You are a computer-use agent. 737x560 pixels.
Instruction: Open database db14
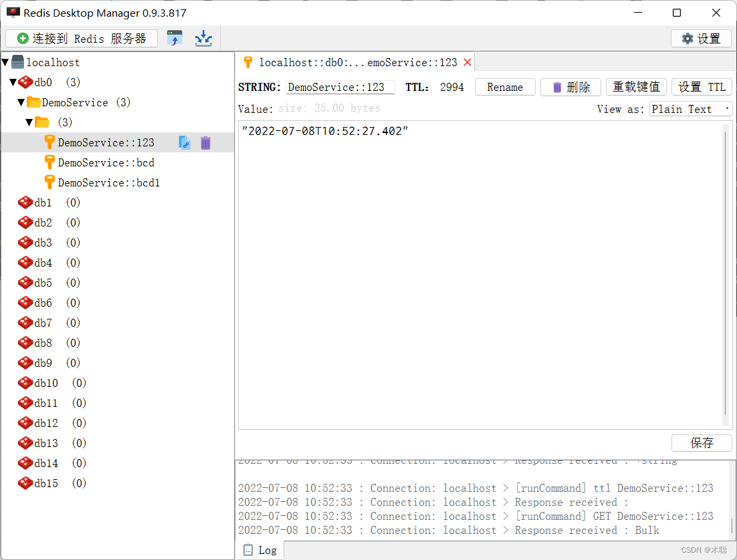[51, 463]
